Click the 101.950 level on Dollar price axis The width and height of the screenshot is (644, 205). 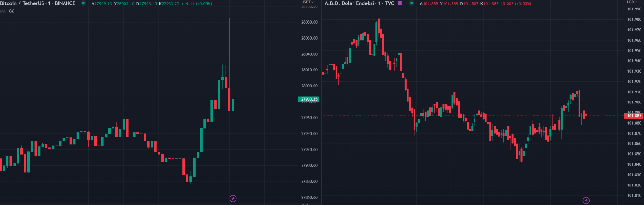point(634,51)
